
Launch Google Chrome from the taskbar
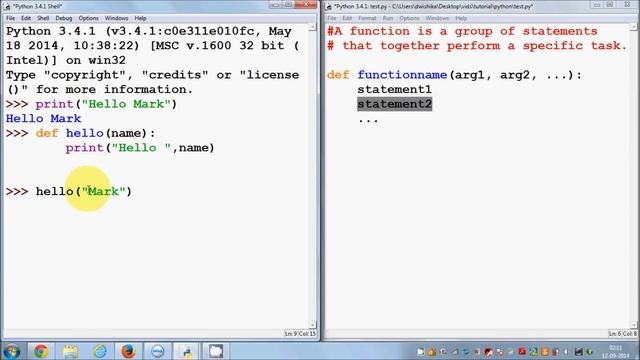pos(41,351)
